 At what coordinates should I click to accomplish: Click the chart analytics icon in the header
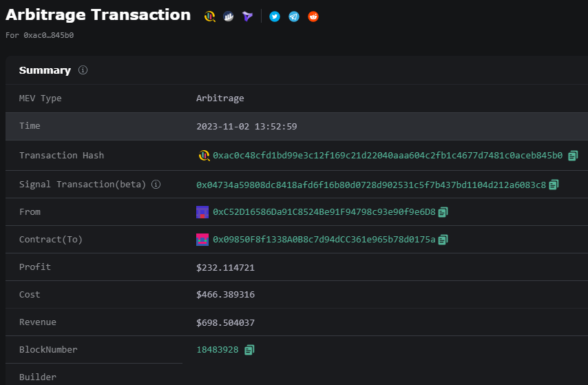pos(229,17)
